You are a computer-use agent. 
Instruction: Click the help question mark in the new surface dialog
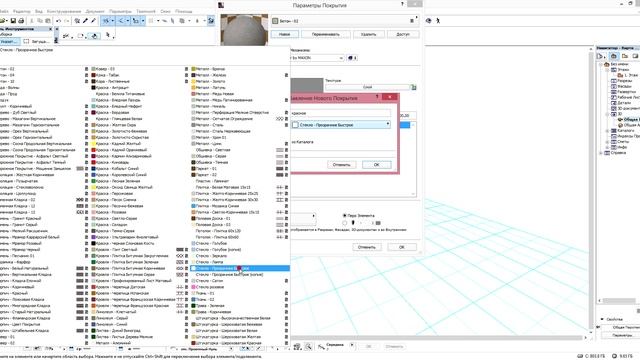[377, 97]
